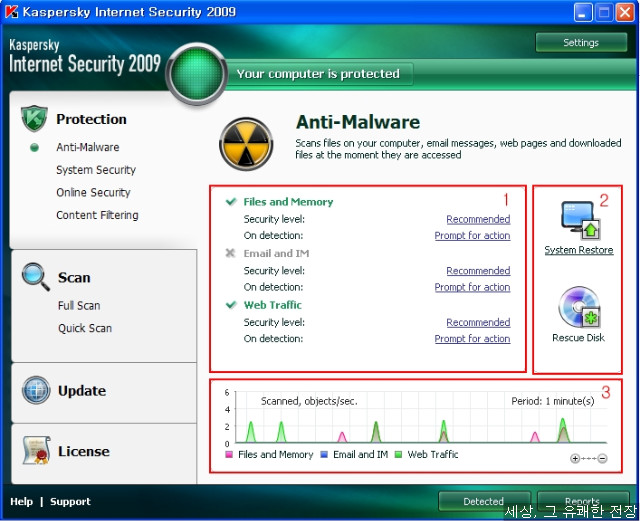Select Anti-Malware in Protection section
Image resolution: width=640 pixels, height=521 pixels.
88,147
